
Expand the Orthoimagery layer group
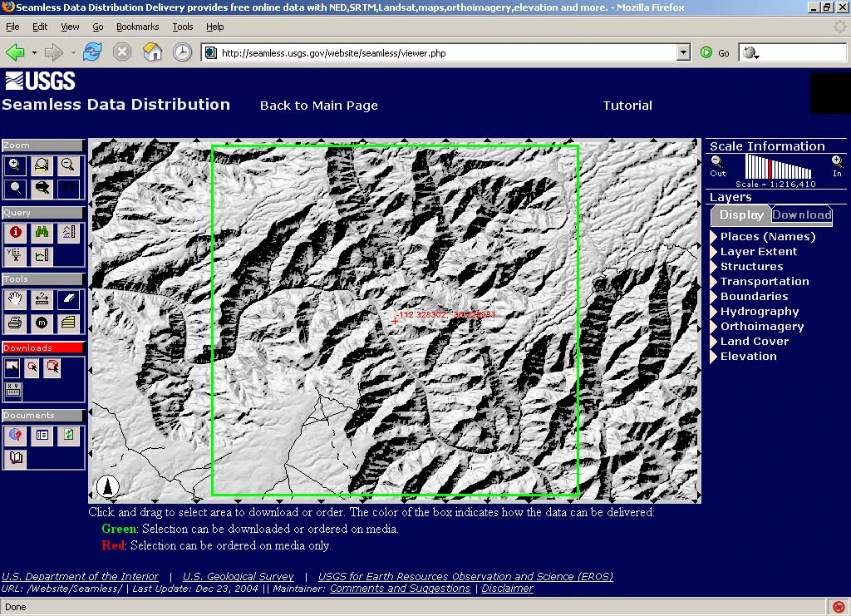pos(714,327)
